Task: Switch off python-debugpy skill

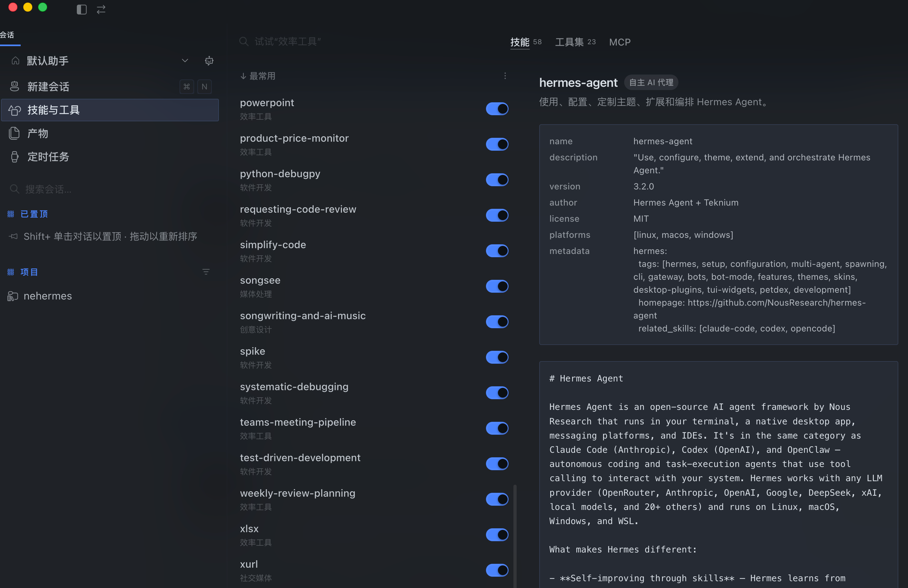Action: [x=497, y=180]
